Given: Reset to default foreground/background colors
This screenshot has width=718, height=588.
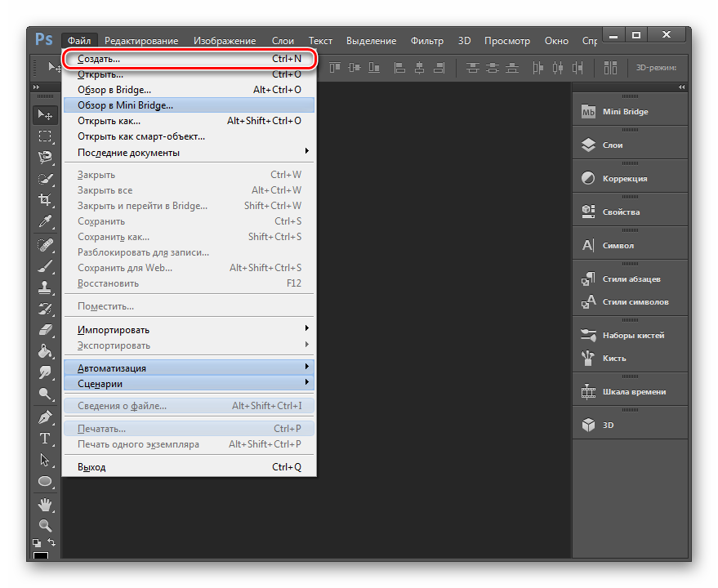Looking at the screenshot, I should [x=37, y=542].
